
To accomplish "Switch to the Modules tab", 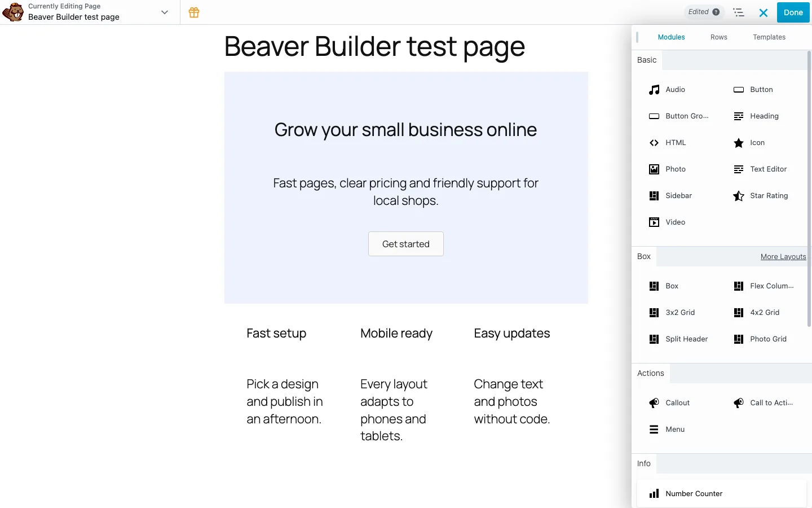I will pyautogui.click(x=671, y=37).
